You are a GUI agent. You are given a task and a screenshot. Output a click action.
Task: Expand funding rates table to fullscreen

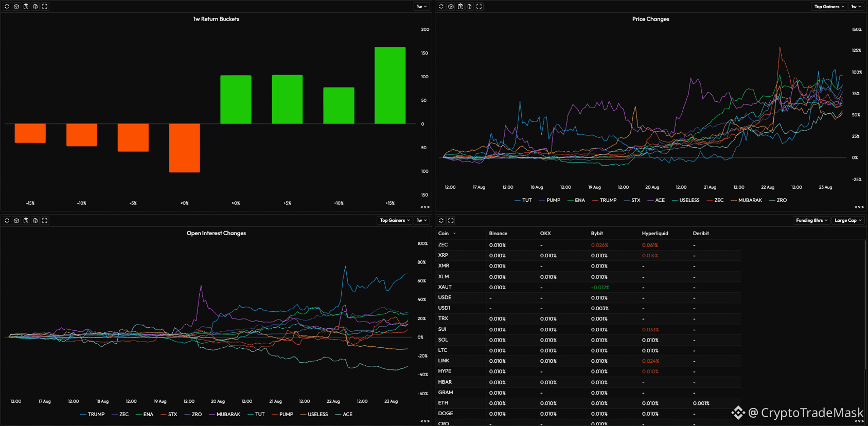(451, 221)
